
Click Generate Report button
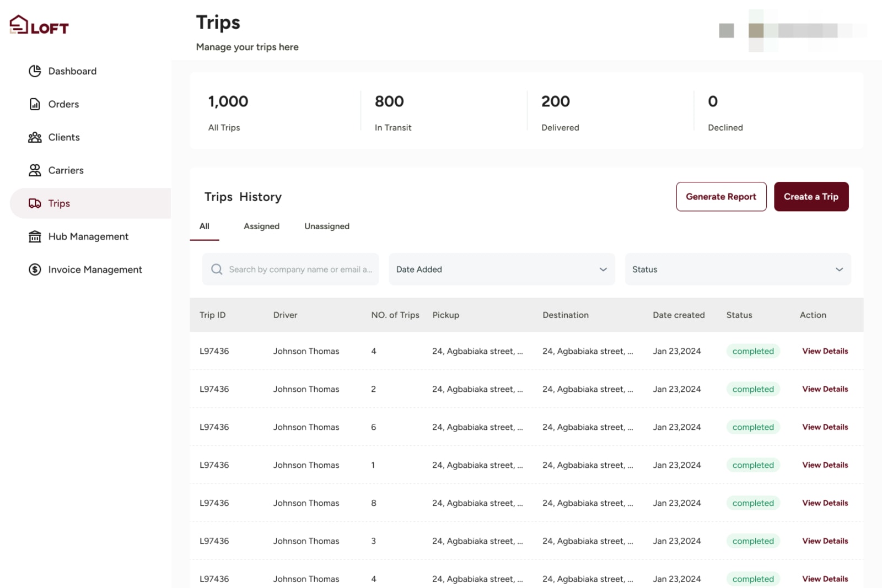pos(721,197)
